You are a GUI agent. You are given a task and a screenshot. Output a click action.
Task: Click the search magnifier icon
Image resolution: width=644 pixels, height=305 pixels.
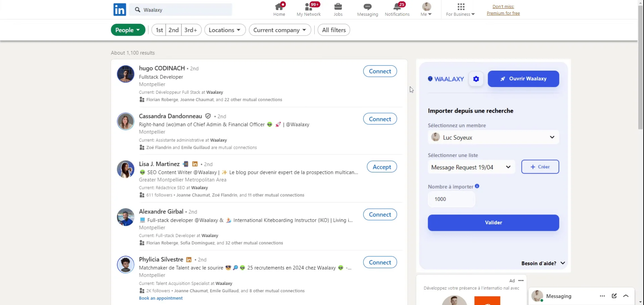[138, 10]
